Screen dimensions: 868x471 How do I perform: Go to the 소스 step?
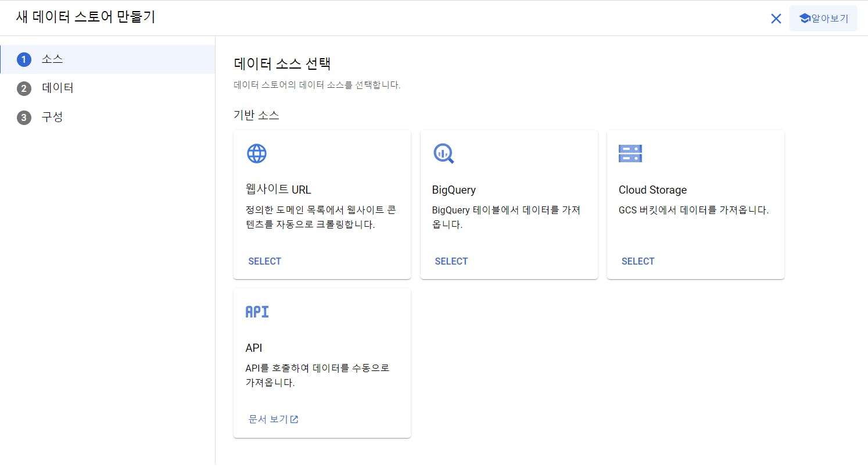(x=107, y=59)
